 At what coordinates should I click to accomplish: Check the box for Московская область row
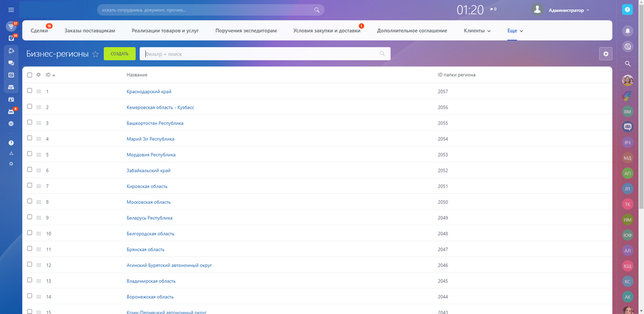tap(30, 201)
